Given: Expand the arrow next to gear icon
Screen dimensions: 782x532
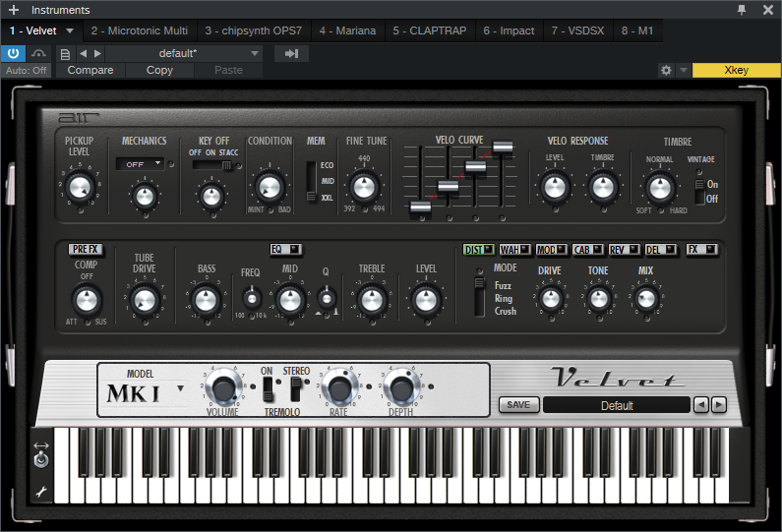Looking at the screenshot, I should point(684,70).
